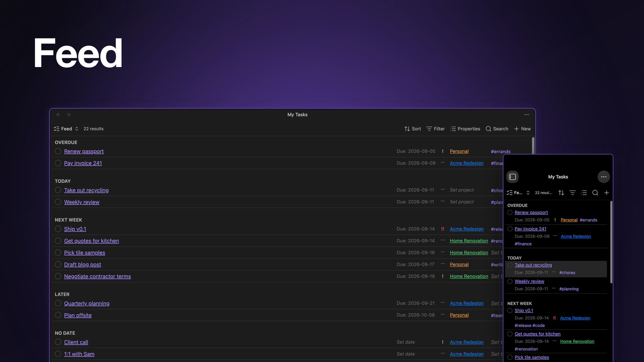The image size is (644, 362).
Task: Open Properties in the main toolbar
Action: 465,129
